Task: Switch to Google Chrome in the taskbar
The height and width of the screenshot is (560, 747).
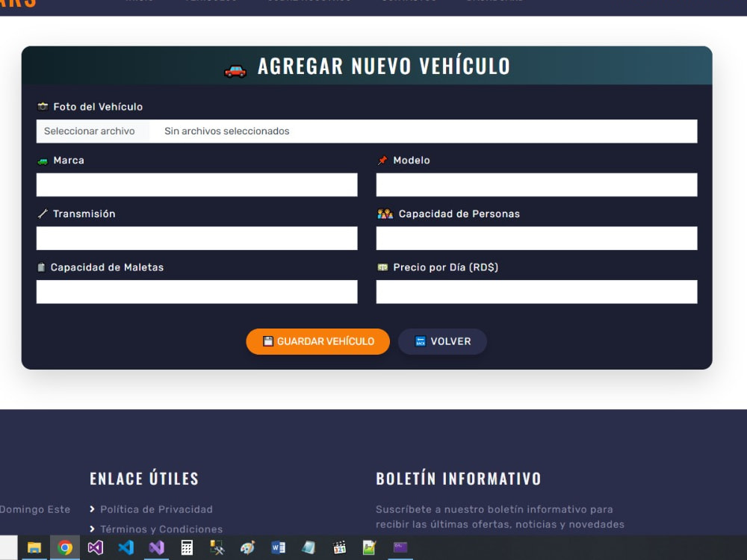Action: [65, 547]
